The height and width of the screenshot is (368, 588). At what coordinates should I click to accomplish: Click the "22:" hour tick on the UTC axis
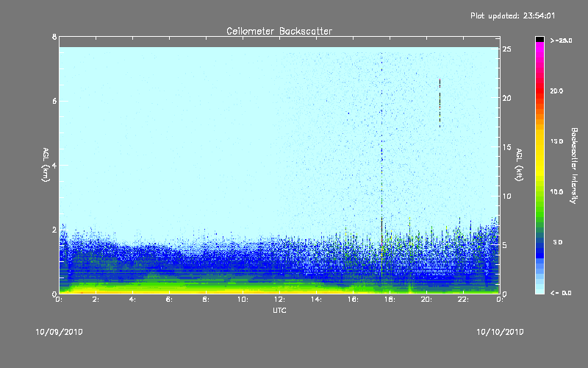(x=464, y=300)
